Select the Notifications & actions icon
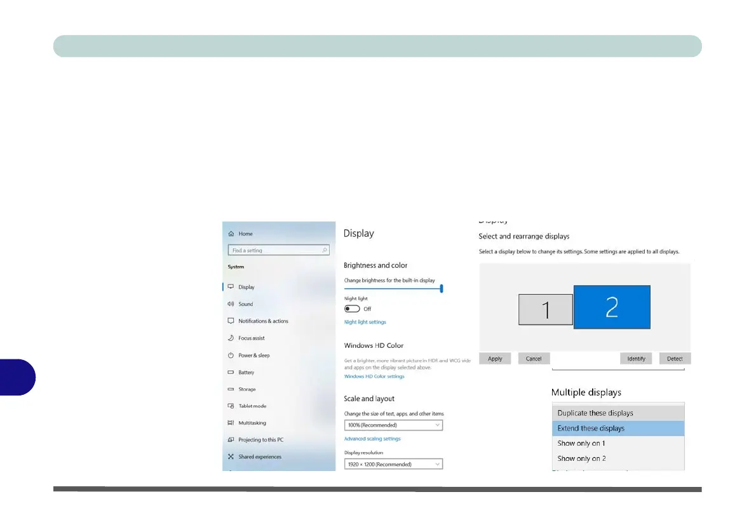Image resolution: width=756 pixels, height=532 pixels. coord(231,321)
